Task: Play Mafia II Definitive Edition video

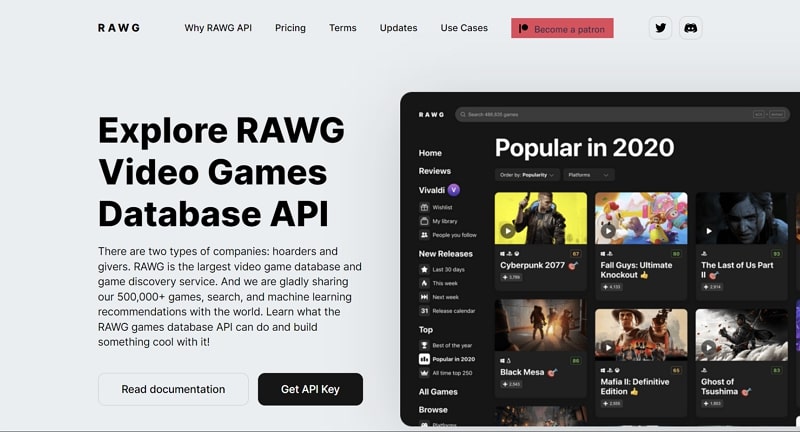Action: (x=608, y=347)
